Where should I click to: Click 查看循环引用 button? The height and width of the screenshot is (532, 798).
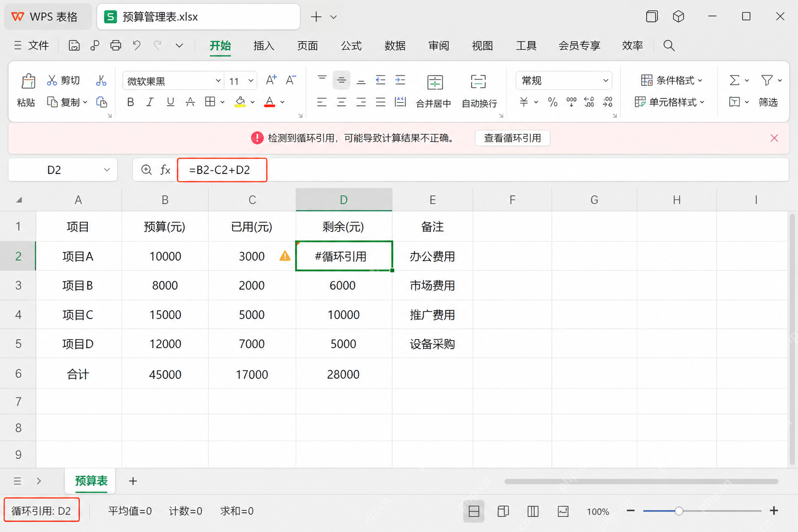[512, 138]
